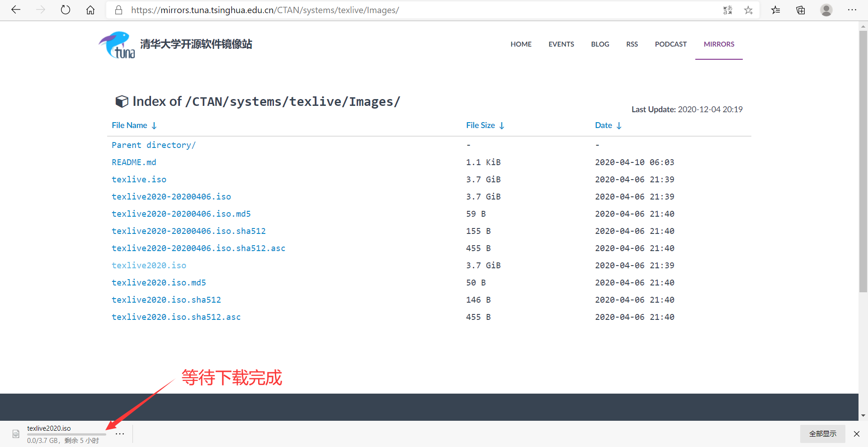This screenshot has width=868, height=447.
Task: Click the 3.7 GiB size of texlive.iso
Action: click(x=483, y=180)
